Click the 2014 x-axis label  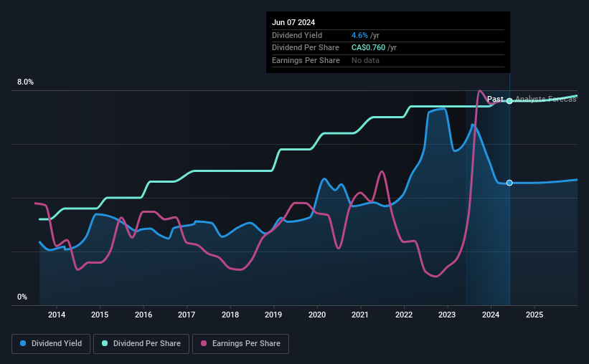point(57,315)
